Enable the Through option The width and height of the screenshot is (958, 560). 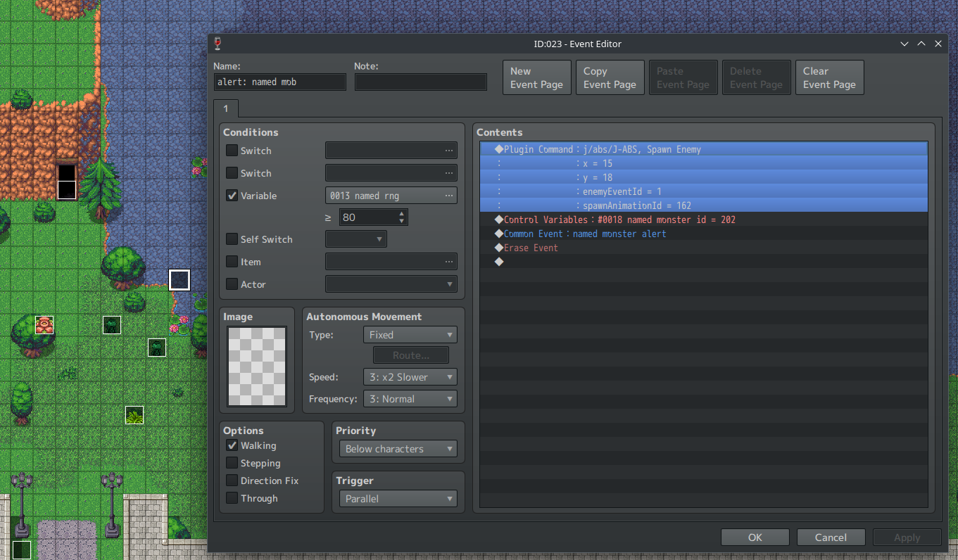pyautogui.click(x=232, y=498)
